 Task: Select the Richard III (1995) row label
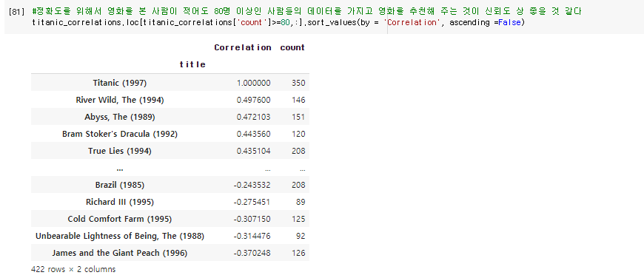[x=119, y=202]
